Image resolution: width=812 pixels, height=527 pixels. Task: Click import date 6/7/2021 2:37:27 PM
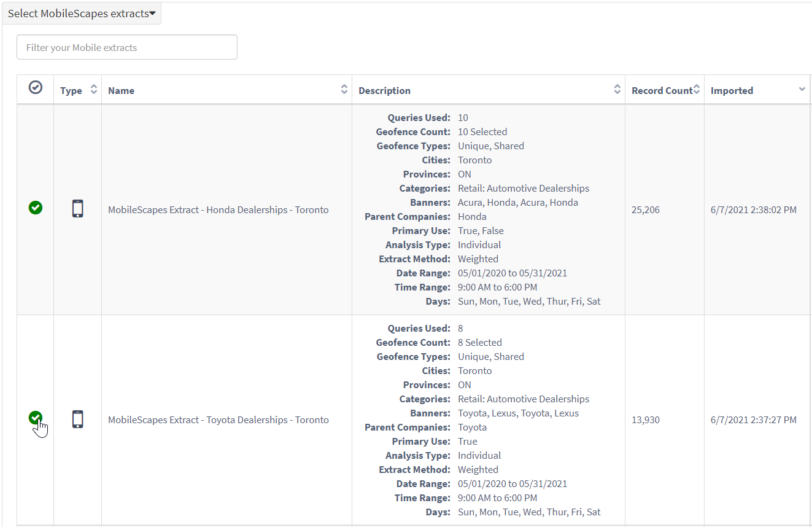(x=754, y=420)
